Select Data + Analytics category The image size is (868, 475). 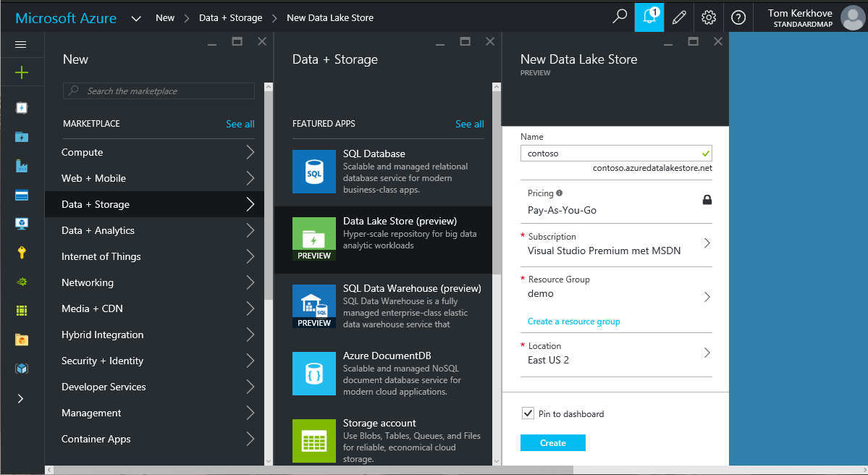[x=154, y=230]
